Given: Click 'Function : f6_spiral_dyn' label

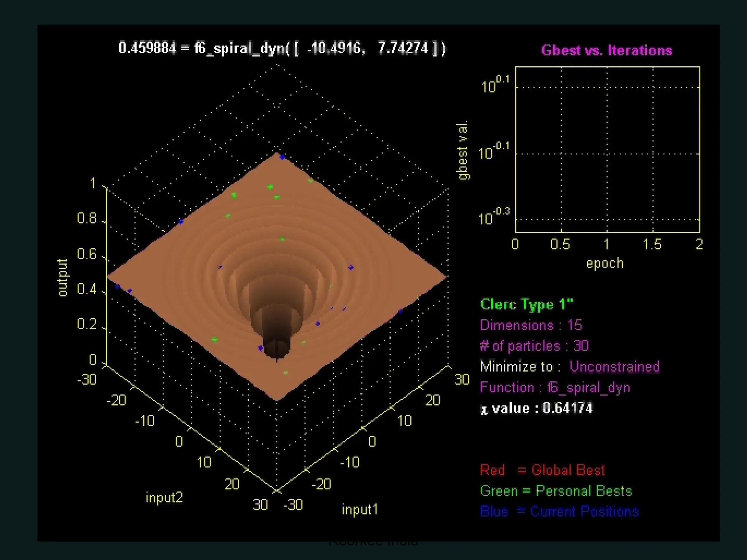Looking at the screenshot, I should point(555,387).
